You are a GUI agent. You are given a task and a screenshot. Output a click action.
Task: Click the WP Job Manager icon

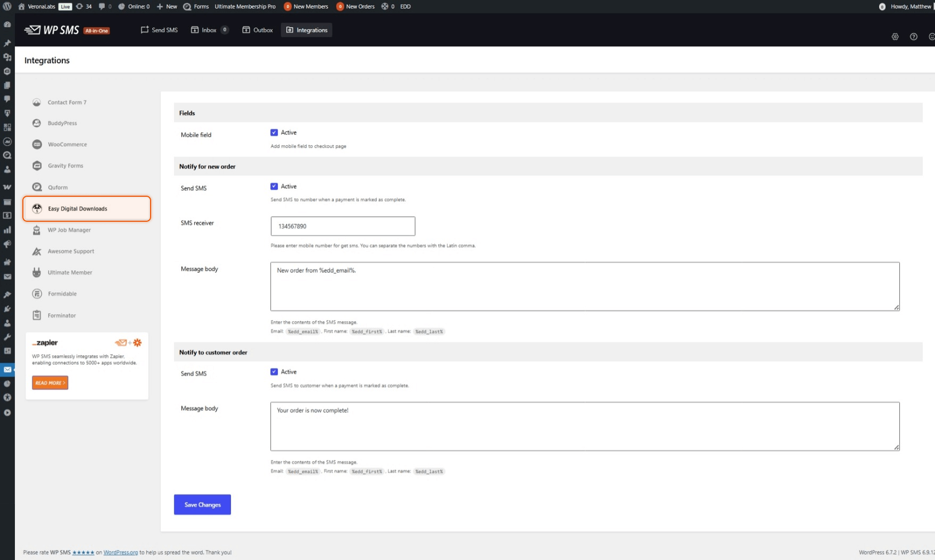coord(37,230)
